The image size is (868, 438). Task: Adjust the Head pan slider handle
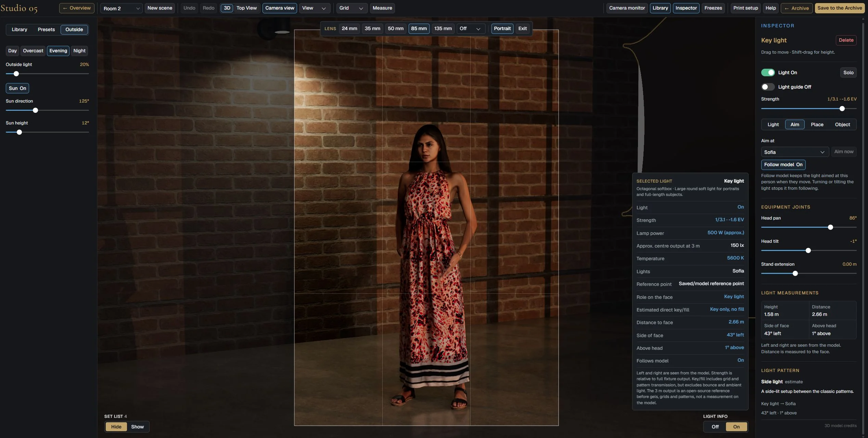point(830,227)
